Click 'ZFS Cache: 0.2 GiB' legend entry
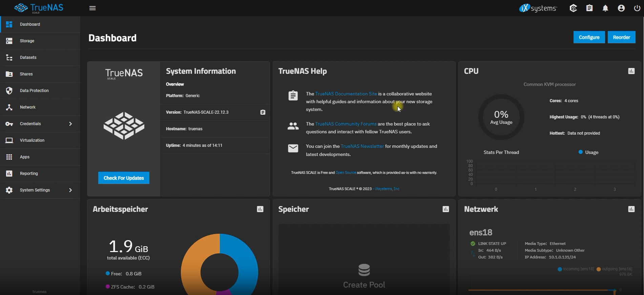The width and height of the screenshot is (644, 295). tap(130, 287)
